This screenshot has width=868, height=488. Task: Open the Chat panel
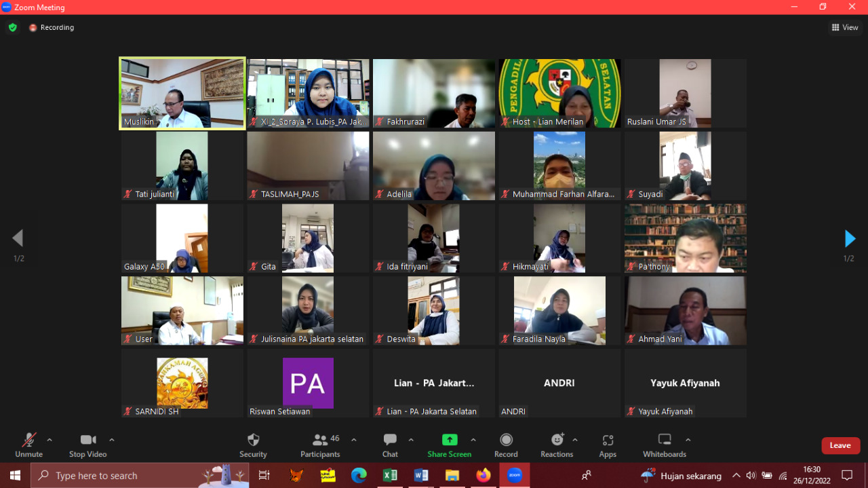tap(390, 445)
